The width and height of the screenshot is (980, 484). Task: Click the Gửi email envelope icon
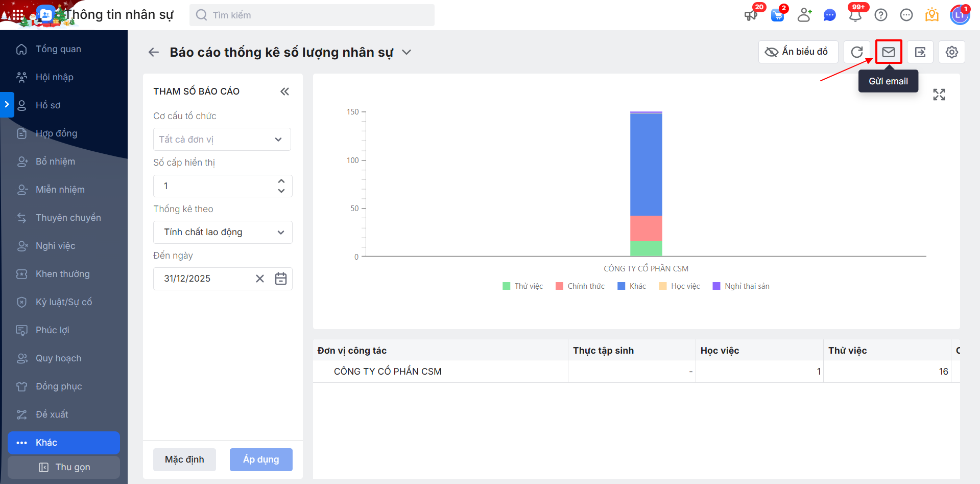click(889, 52)
